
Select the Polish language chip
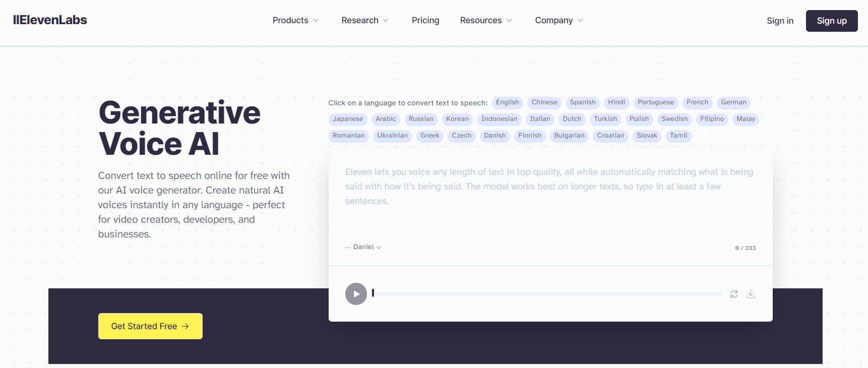pos(639,119)
